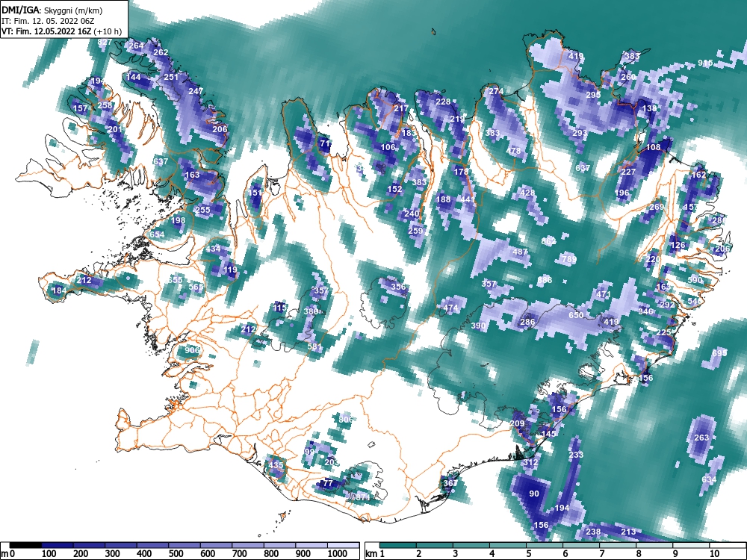Click the visibility value '119'
747x560 pixels.
tap(230, 270)
